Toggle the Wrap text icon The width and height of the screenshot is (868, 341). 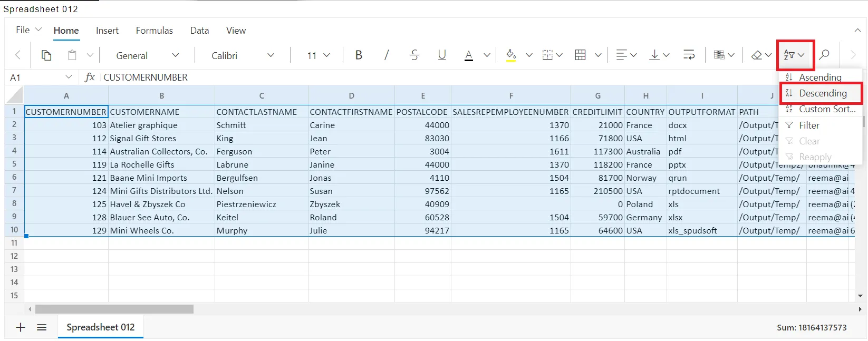(x=689, y=55)
